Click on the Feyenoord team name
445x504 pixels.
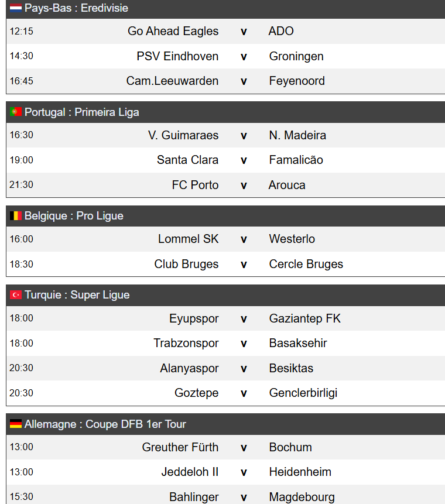pos(297,81)
